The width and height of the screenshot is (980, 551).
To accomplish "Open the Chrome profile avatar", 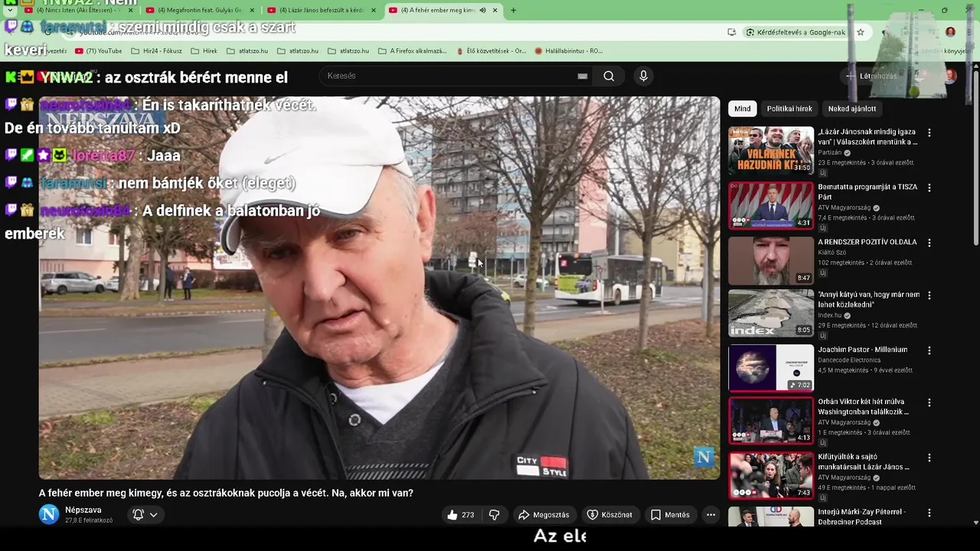I will 950,32.
